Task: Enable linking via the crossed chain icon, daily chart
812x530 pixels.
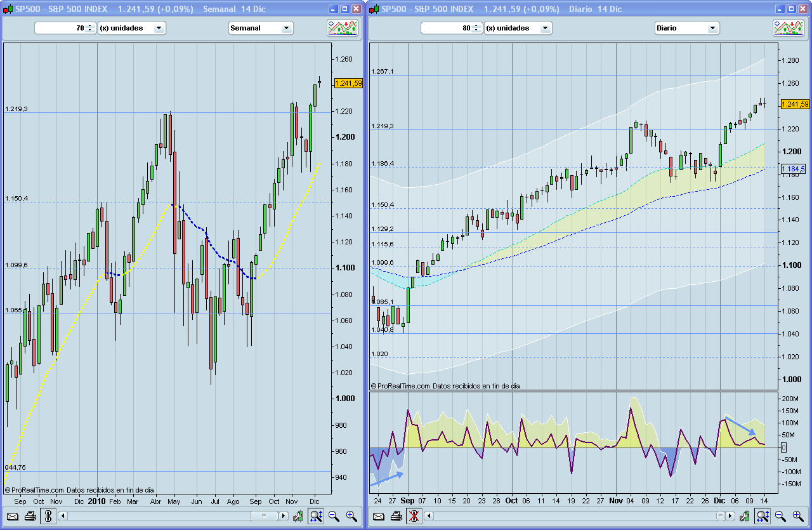Action: click(x=414, y=516)
